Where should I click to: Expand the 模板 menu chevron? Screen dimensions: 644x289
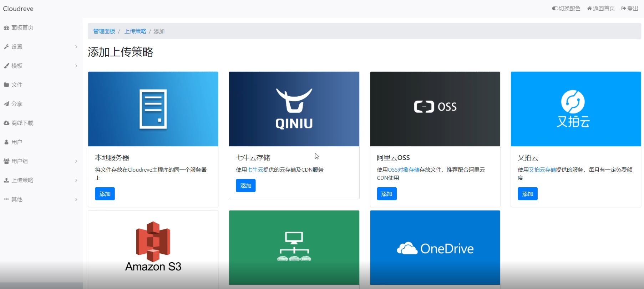coord(76,66)
